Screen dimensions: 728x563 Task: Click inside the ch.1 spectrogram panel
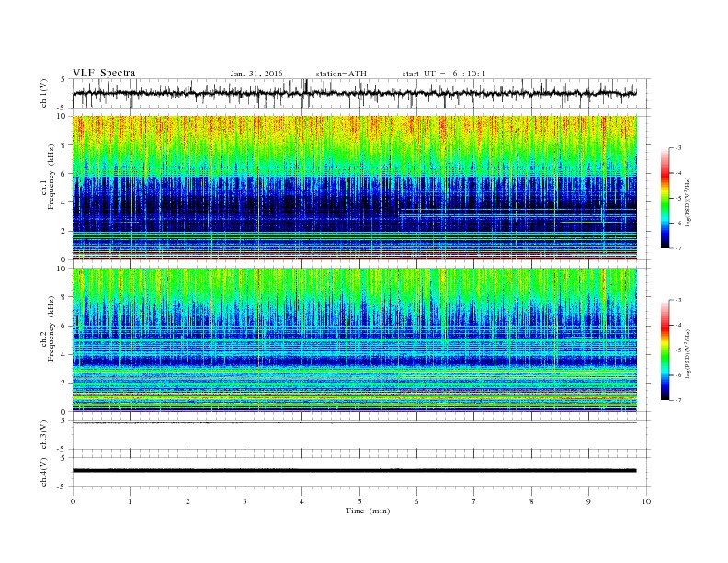click(x=355, y=188)
